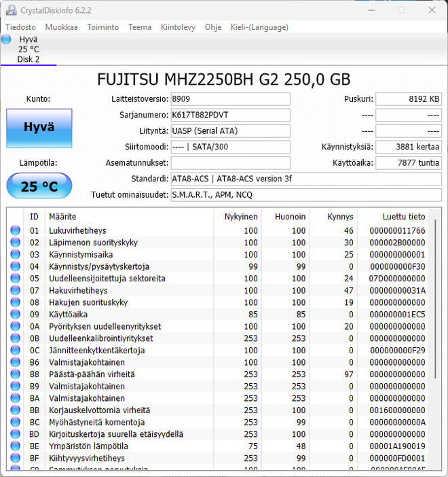The width and height of the screenshot is (448, 477).
Task: Click status orb for Käynnistys/pysäytyskertoja
Action: [x=15, y=266]
